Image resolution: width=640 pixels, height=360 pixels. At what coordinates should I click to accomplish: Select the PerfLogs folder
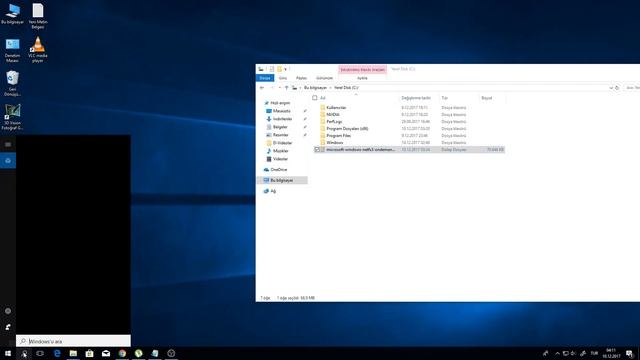(334, 122)
